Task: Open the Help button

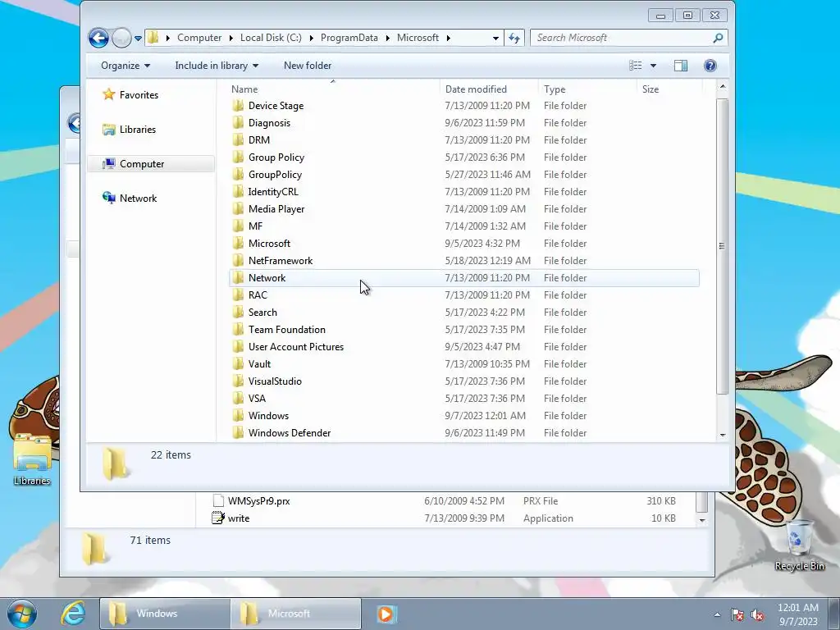Action: click(x=710, y=66)
